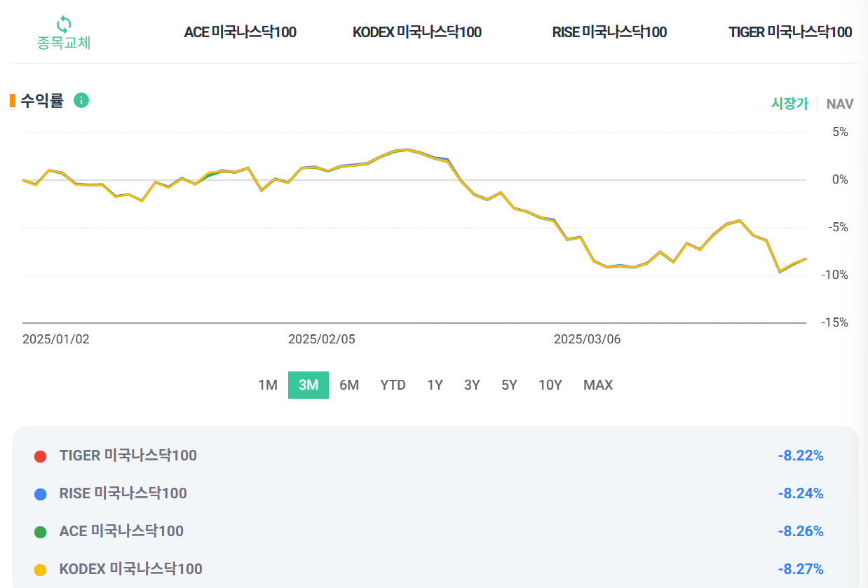Click the -15% axis label
The width and height of the screenshot is (868, 588).
click(835, 322)
